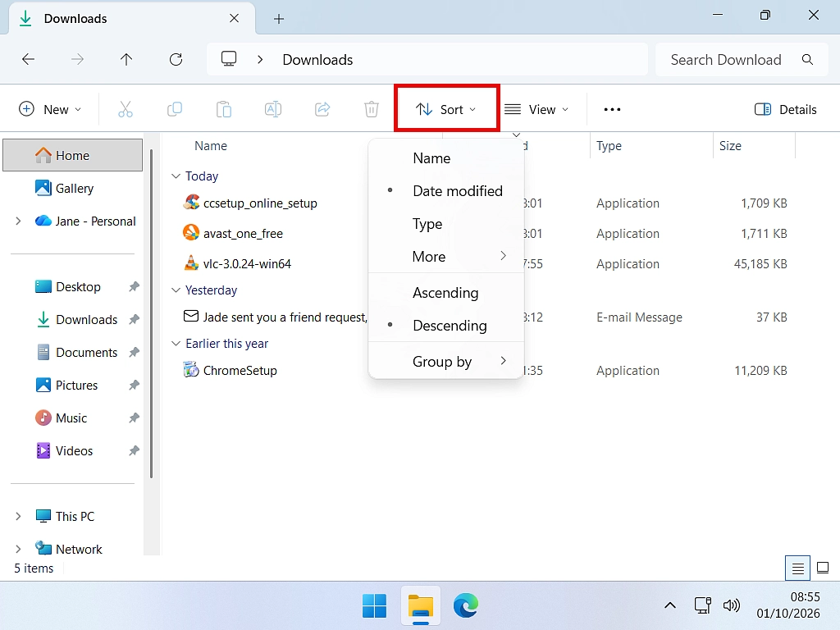
Task: Click the Cut scissors icon
Action: (x=126, y=109)
